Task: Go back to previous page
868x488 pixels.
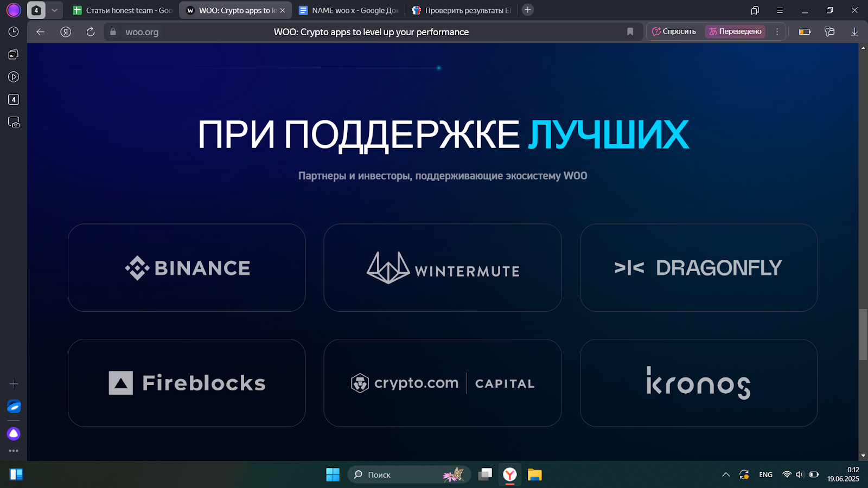Action: pos(40,32)
